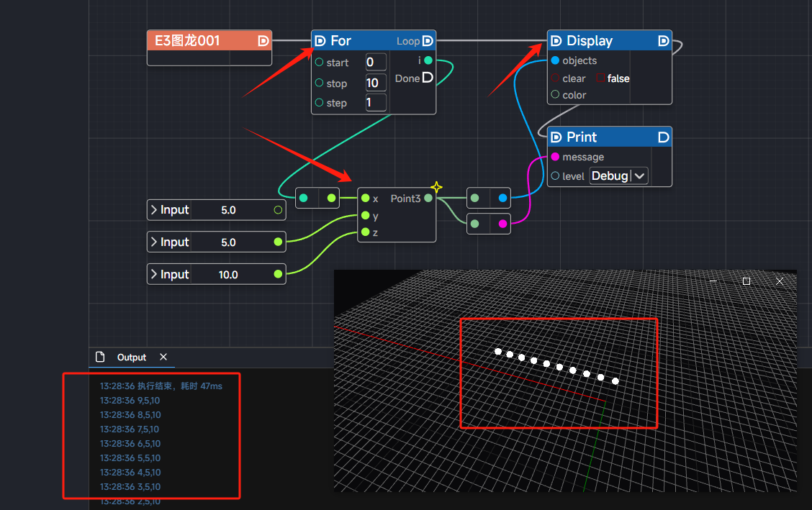Expand the Input node with value 10.0
This screenshot has height=510, width=812.
(x=154, y=274)
